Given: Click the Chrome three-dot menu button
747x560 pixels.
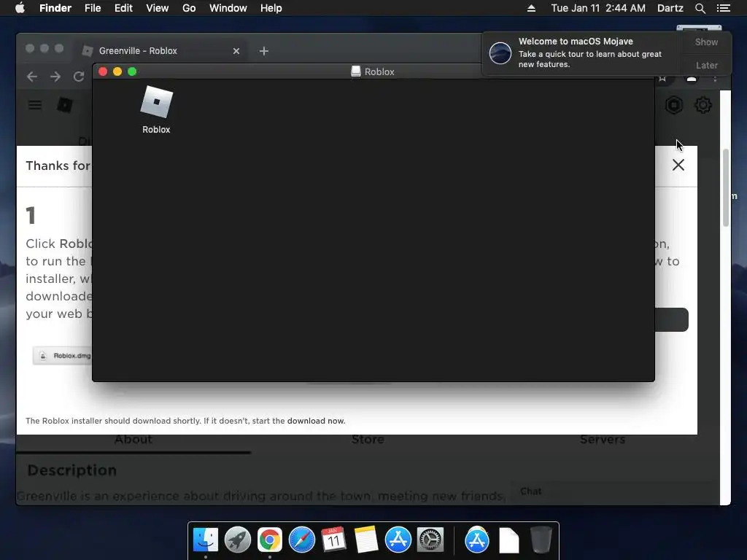Looking at the screenshot, I should [x=715, y=79].
